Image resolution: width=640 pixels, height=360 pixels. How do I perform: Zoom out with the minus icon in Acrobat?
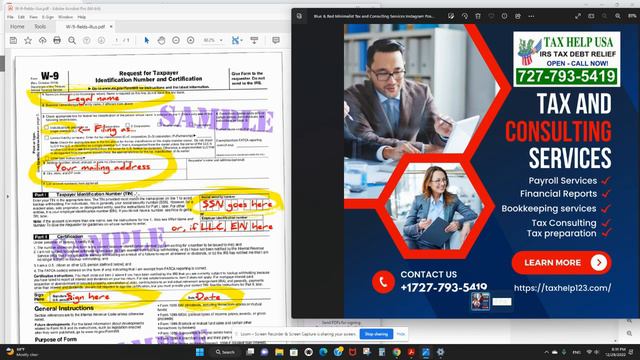[x=176, y=40]
